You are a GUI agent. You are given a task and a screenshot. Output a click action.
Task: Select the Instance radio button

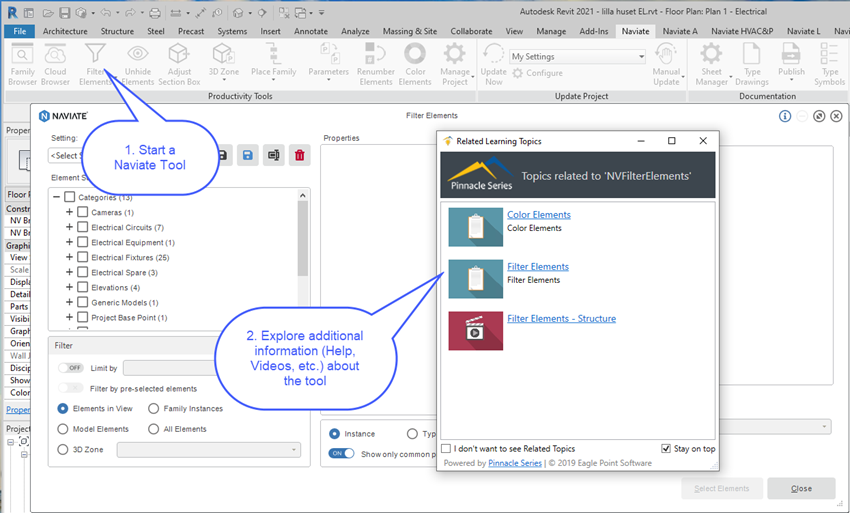click(334, 434)
